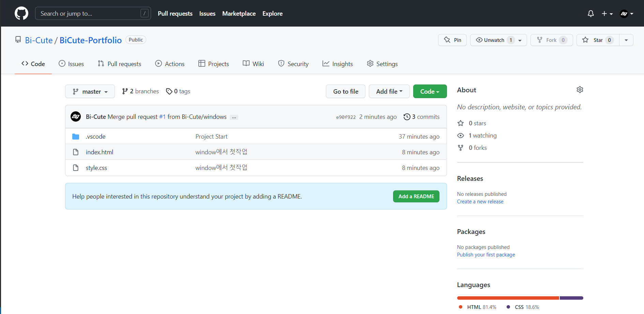This screenshot has height=314, width=644.
Task: Open the master branch selector
Action: tap(90, 91)
